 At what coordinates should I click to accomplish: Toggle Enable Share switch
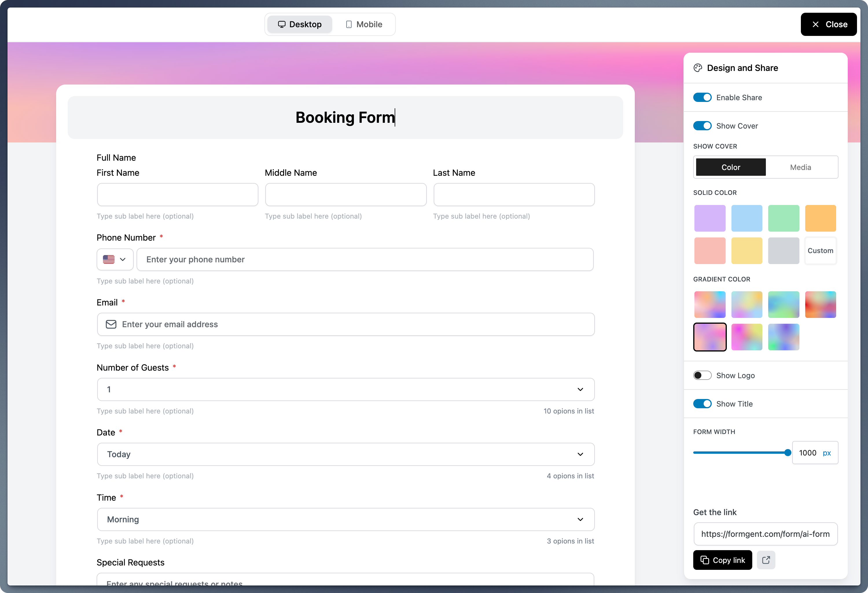click(702, 98)
